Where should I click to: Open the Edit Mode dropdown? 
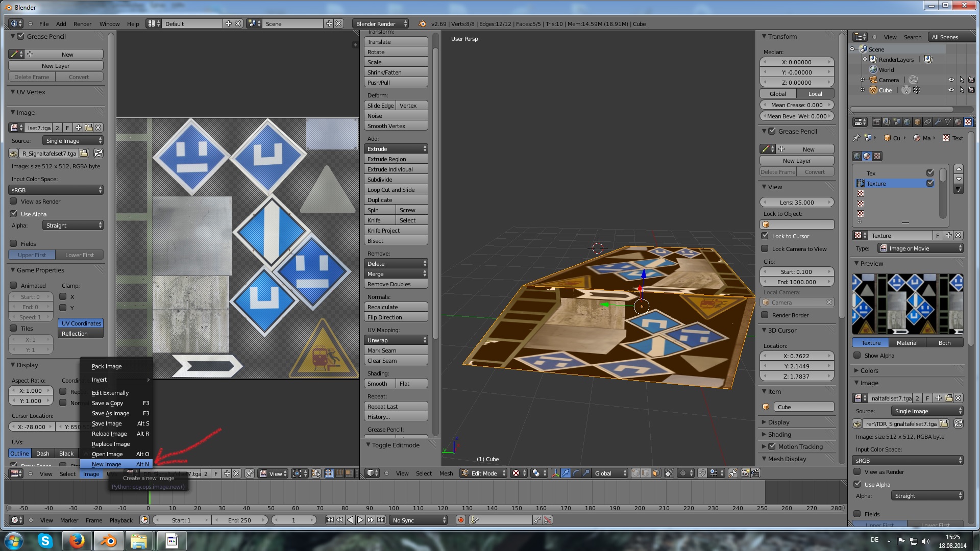[x=483, y=473]
